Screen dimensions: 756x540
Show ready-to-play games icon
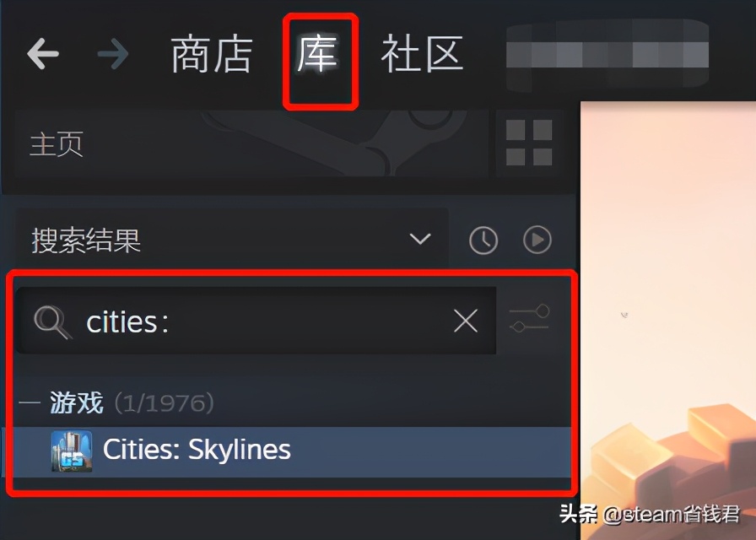[x=537, y=240]
